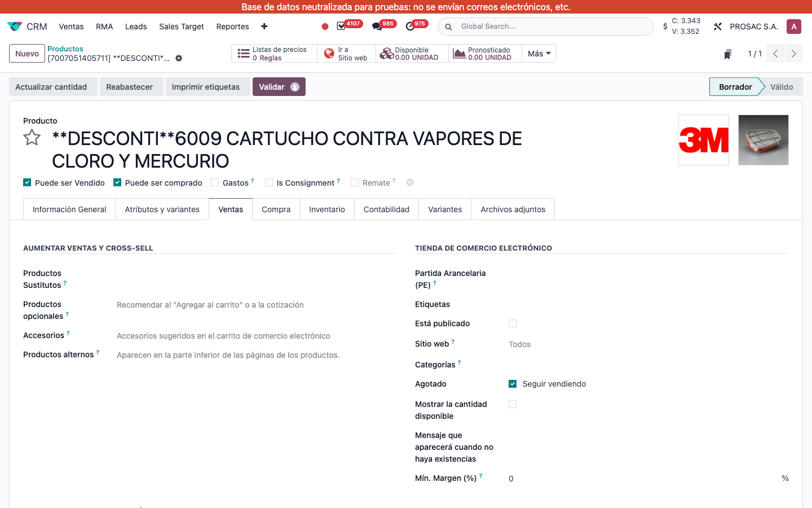The image size is (812, 508).
Task: Go to previous record arrow
Action: (775, 54)
